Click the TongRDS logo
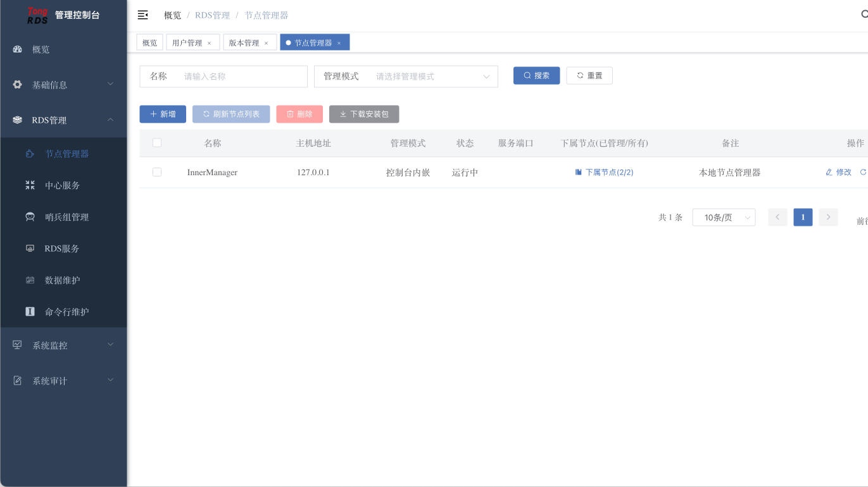This screenshot has width=868, height=487. (x=38, y=15)
